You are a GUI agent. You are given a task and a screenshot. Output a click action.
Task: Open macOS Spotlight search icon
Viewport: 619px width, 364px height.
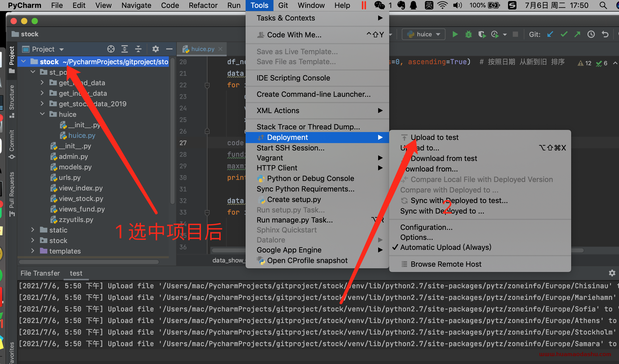pos(603,5)
